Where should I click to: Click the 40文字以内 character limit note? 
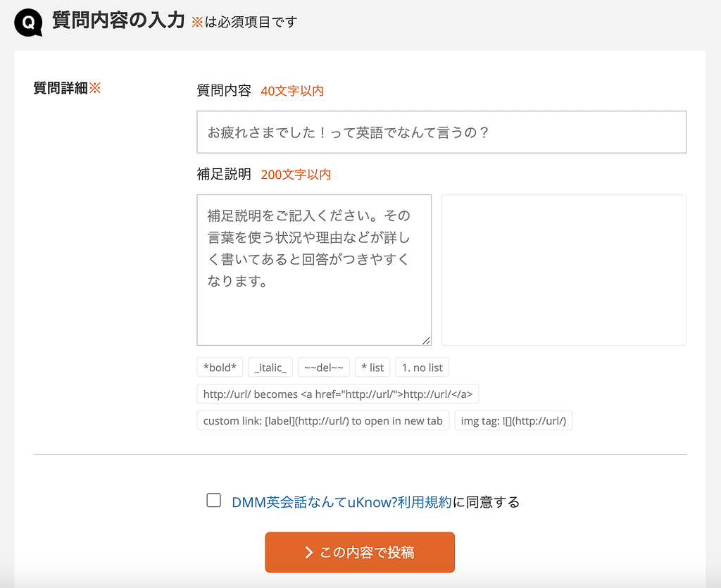click(292, 91)
